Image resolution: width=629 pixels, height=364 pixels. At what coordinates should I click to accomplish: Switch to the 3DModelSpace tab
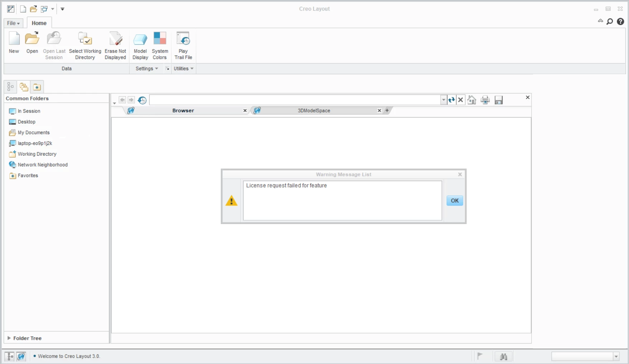coord(314,111)
